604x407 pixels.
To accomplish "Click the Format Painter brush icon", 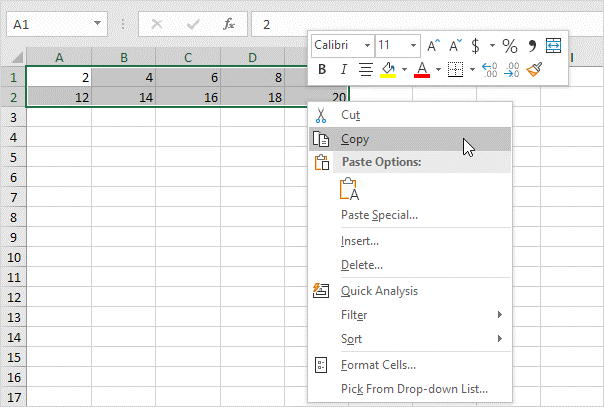I will pos(534,69).
